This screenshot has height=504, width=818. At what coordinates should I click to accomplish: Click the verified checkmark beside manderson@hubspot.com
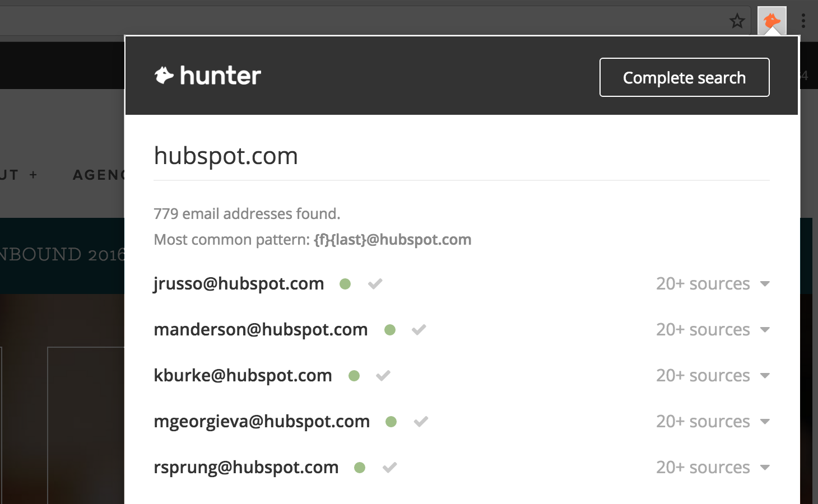pos(419,330)
